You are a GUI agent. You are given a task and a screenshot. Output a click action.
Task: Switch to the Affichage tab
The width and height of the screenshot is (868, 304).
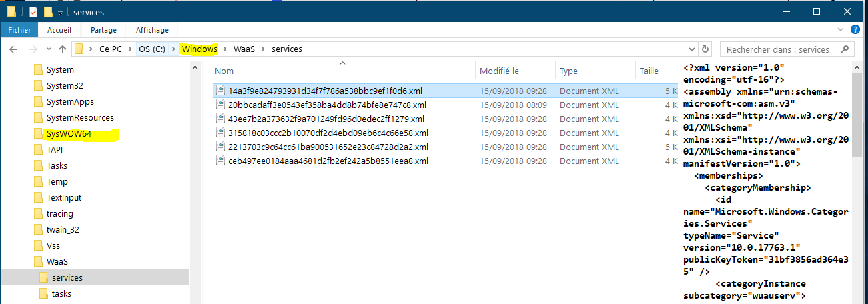(152, 30)
